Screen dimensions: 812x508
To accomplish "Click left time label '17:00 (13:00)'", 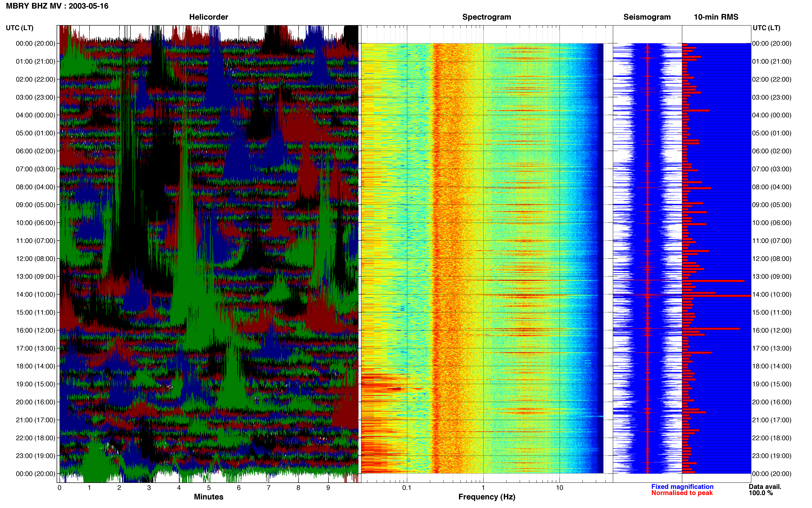I will 36,348.
